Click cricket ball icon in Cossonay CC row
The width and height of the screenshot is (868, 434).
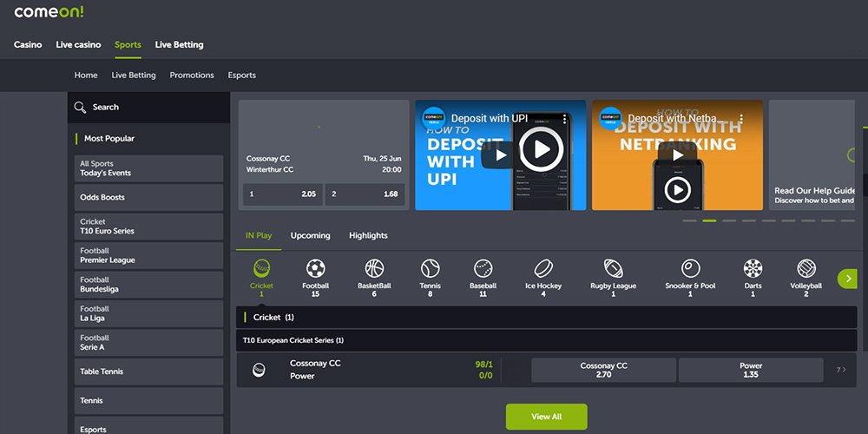(258, 370)
